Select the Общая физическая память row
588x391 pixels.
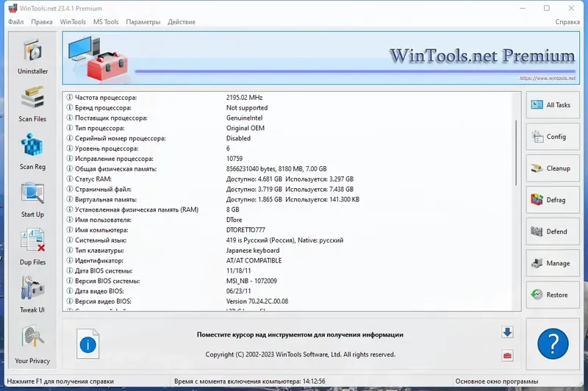(288, 169)
